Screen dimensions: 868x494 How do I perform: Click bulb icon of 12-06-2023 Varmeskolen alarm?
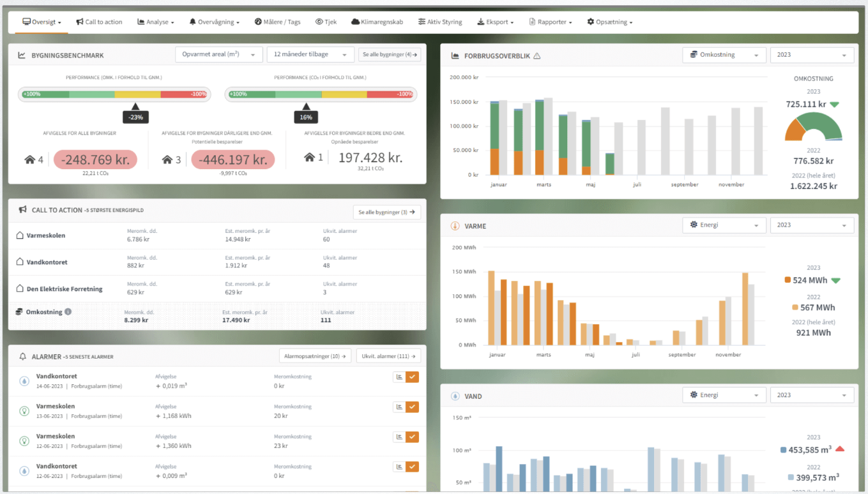(x=24, y=441)
